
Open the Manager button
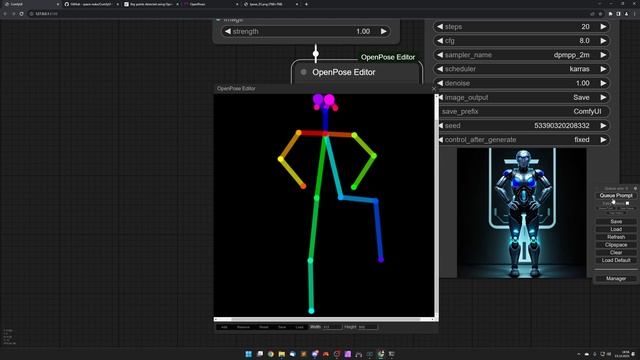click(616, 279)
